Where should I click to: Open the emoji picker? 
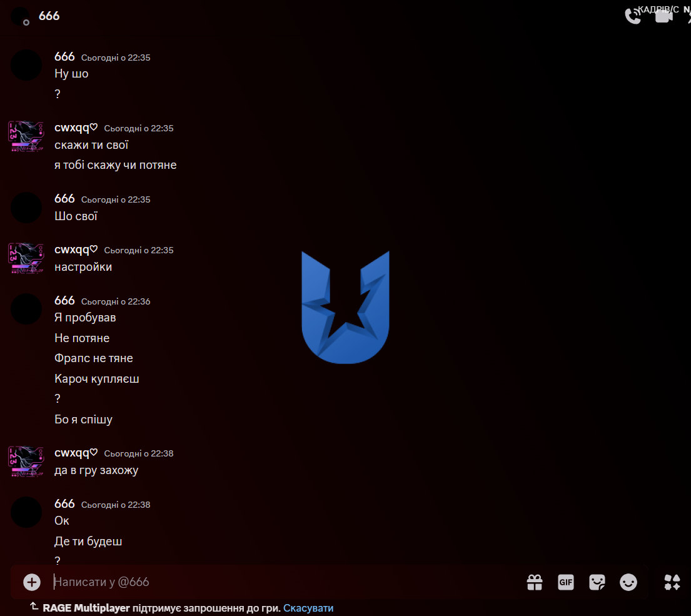click(628, 582)
